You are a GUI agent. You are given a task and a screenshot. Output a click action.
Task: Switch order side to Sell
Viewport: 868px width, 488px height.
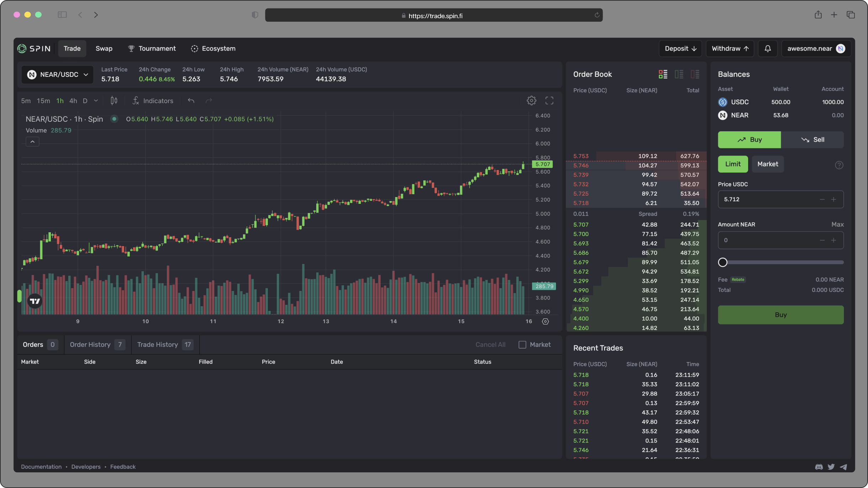coord(812,140)
